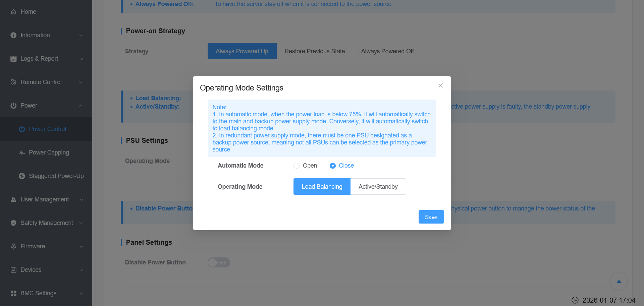Collapse the Power menu chevron
Screen dimensions: 644x306
pyautogui.click(x=81, y=106)
